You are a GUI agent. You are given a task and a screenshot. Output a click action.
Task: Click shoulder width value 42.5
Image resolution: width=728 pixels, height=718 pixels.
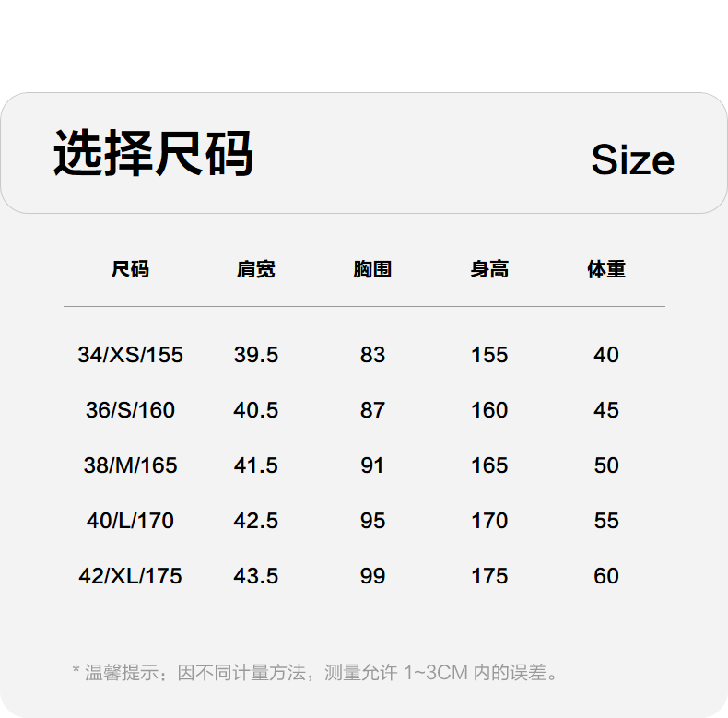[256, 521]
